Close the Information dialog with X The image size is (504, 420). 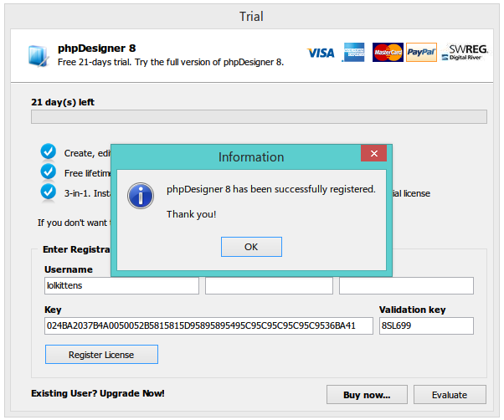[374, 153]
